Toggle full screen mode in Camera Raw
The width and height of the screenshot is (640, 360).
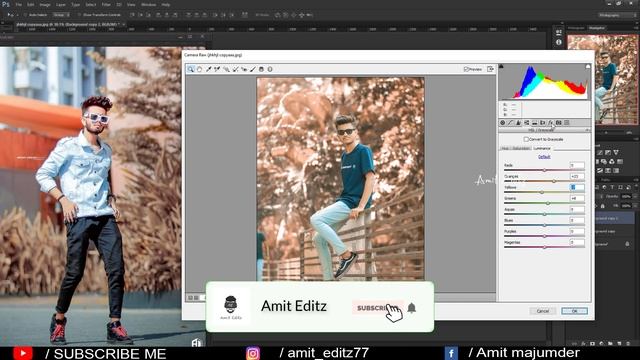[x=490, y=69]
